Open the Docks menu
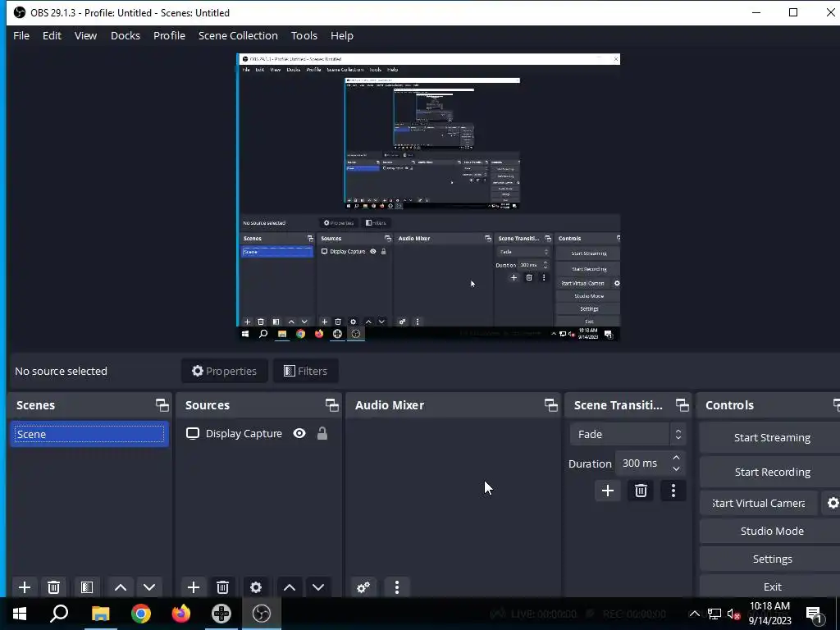 [x=126, y=35]
